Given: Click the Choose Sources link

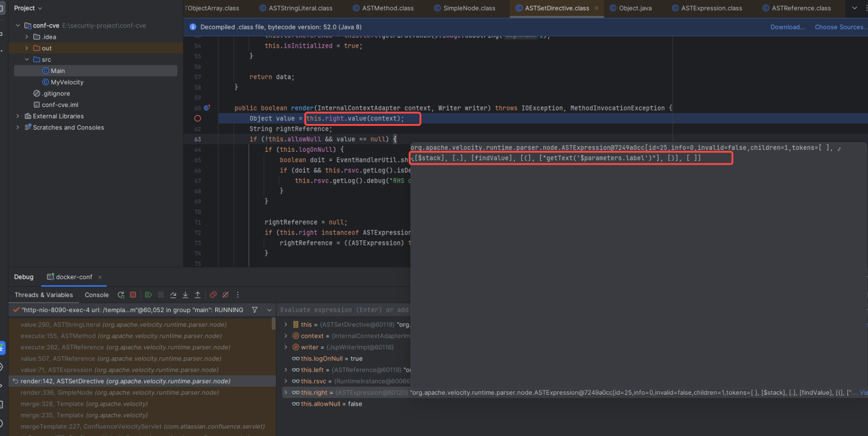Looking at the screenshot, I should 841,27.
